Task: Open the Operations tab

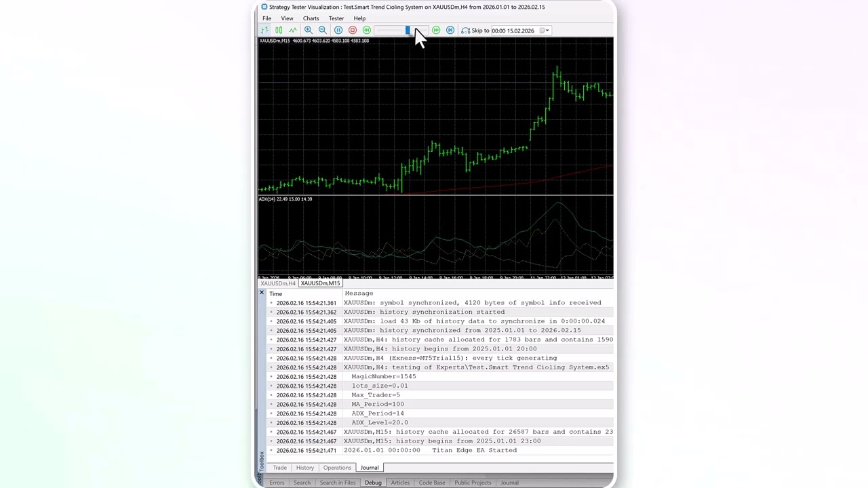Action: [x=337, y=468]
